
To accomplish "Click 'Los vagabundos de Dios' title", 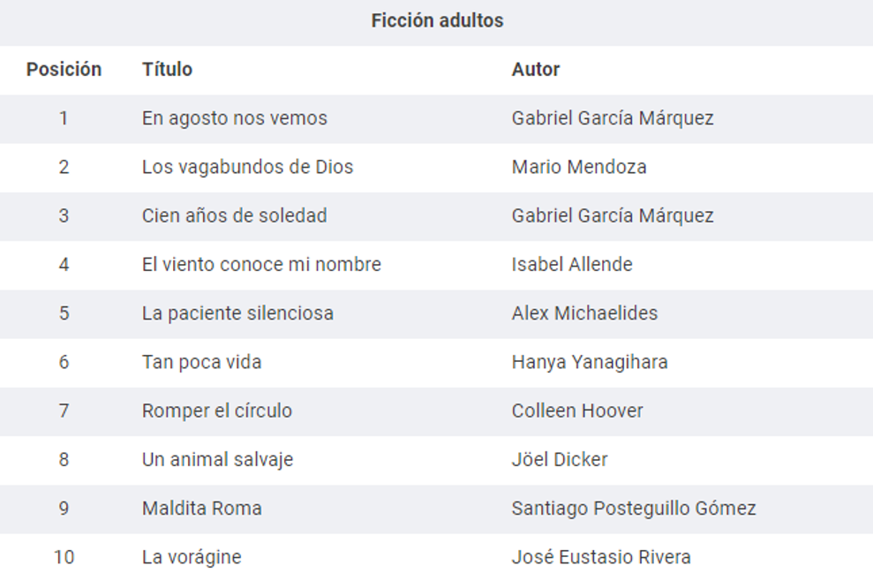I will (247, 167).
